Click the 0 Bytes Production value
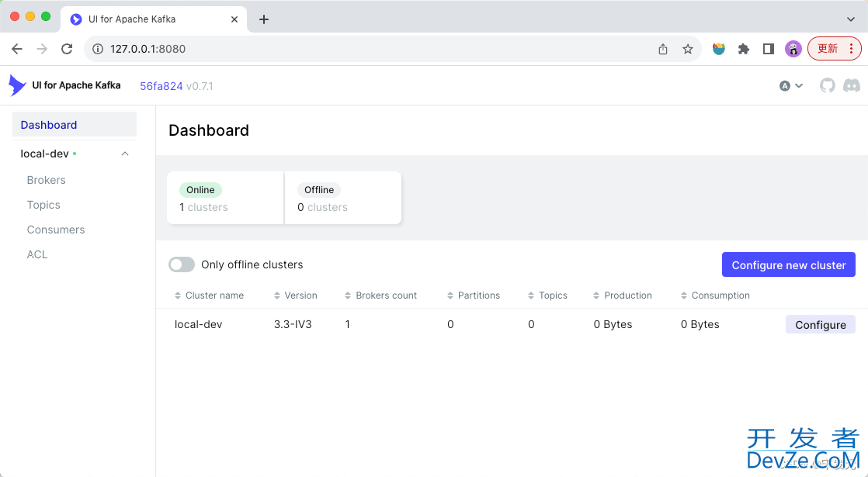868x477 pixels. click(613, 324)
